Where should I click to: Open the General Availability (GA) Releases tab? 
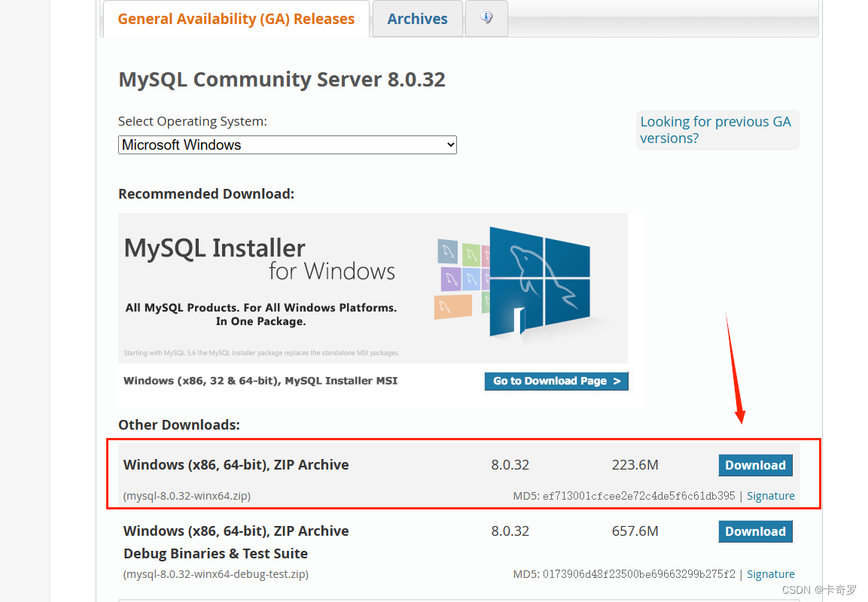pos(236,19)
